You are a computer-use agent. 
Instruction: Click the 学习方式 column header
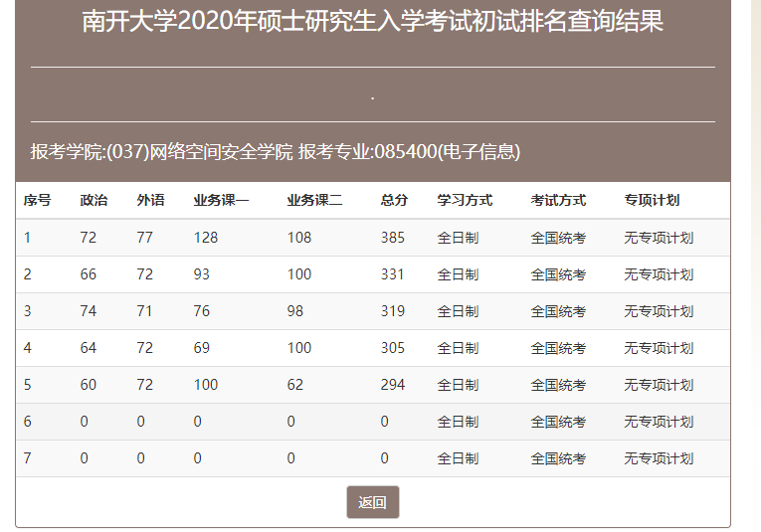tap(465, 200)
